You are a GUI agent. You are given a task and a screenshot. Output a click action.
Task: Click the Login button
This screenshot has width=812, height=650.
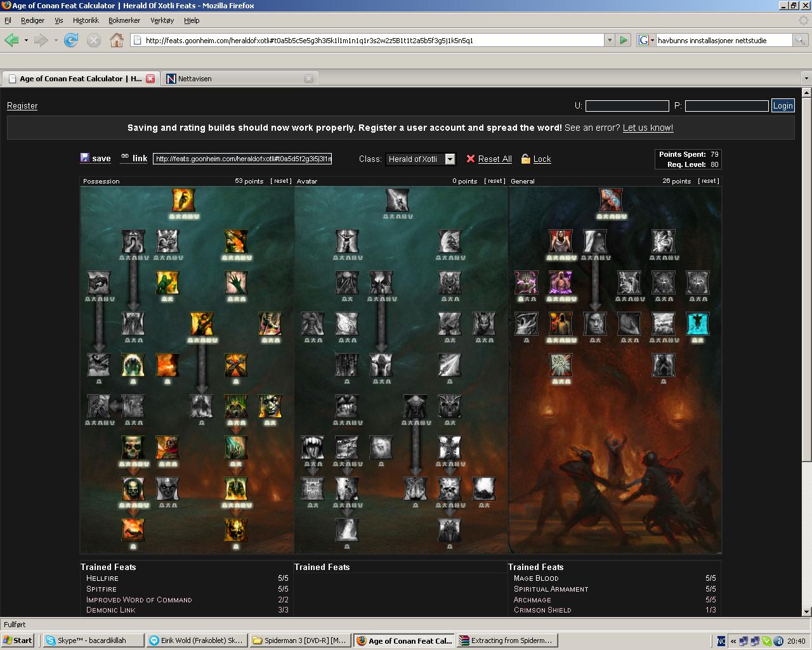point(782,106)
